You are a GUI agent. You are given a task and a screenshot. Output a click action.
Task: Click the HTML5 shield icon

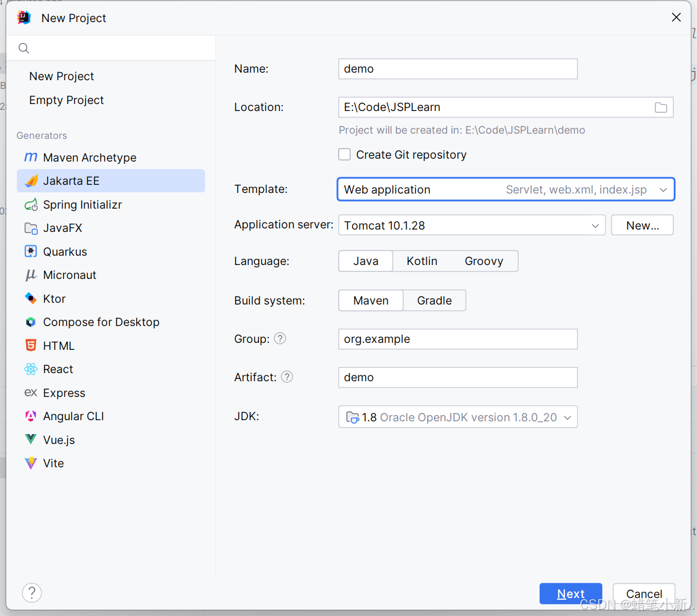click(31, 346)
